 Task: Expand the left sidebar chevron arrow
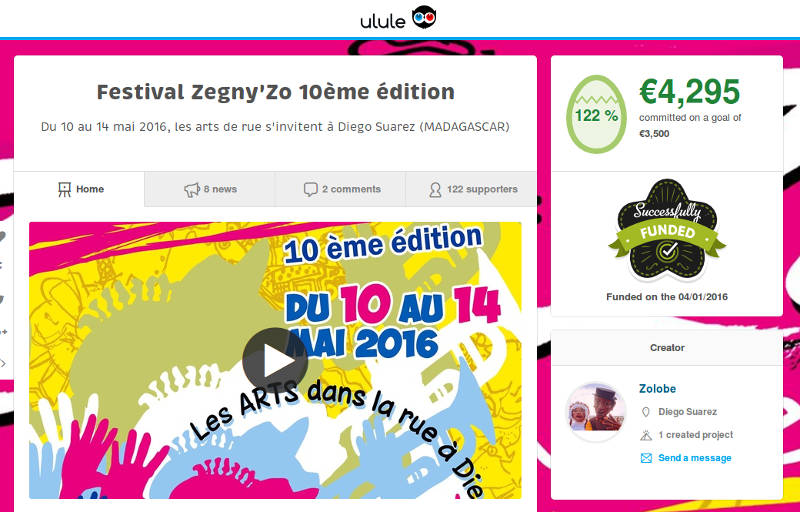pyautogui.click(x=3, y=364)
